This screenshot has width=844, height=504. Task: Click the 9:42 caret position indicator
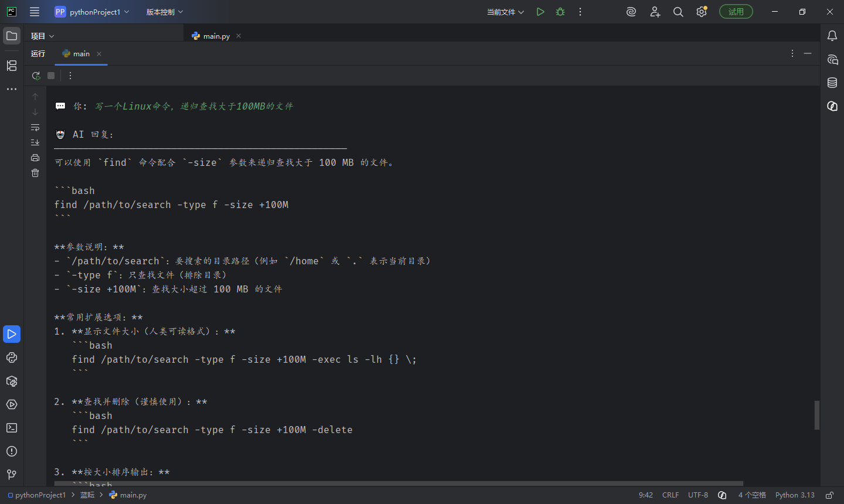point(646,495)
